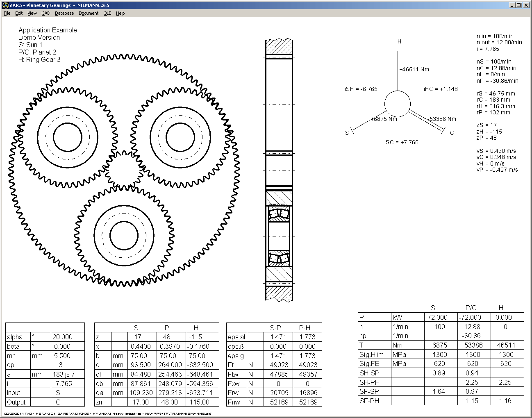
Task: Click the upper roller bearing in section view
Action: pos(279,214)
